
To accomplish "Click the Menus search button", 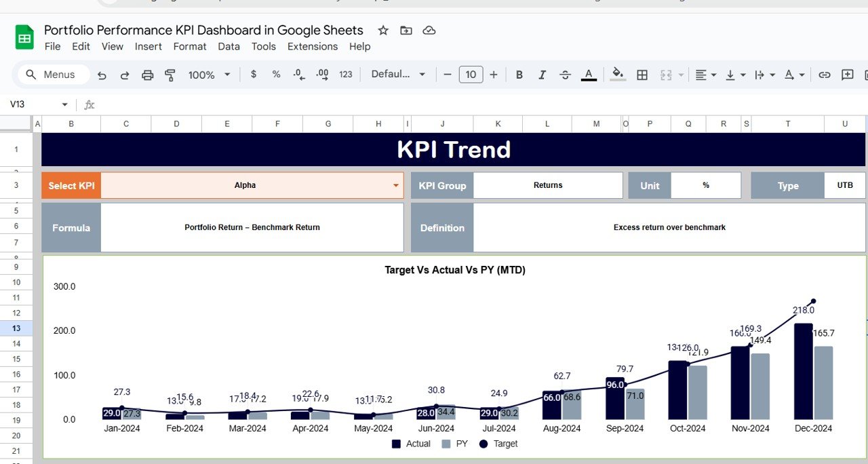I will point(52,75).
